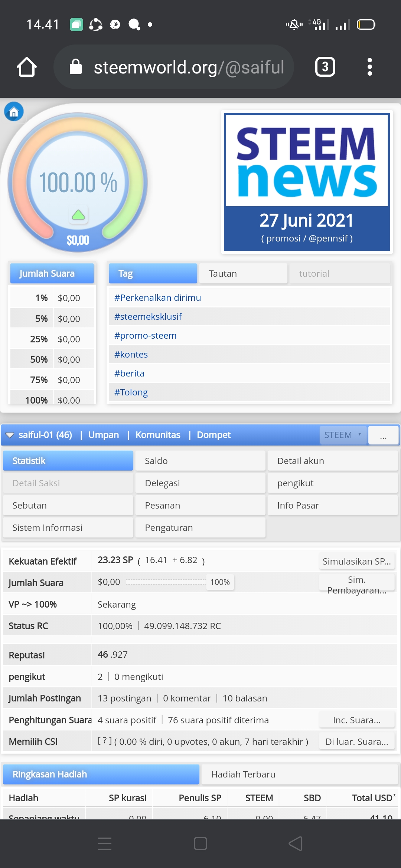Image resolution: width=401 pixels, height=868 pixels.
Task: Select the Jumlah Suara tab header
Action: 52,273
